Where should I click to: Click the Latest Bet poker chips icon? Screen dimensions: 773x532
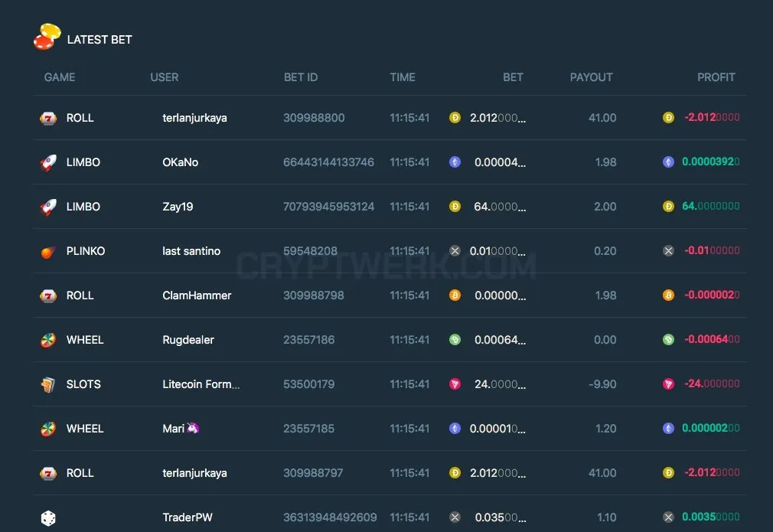47,37
